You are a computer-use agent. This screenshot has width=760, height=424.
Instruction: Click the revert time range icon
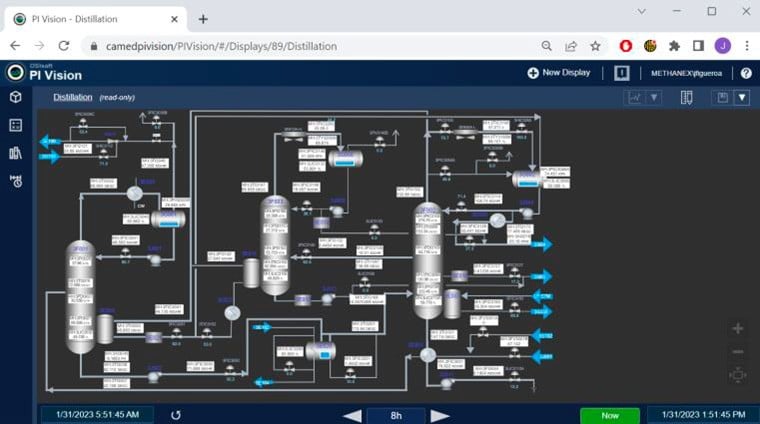pyautogui.click(x=177, y=414)
